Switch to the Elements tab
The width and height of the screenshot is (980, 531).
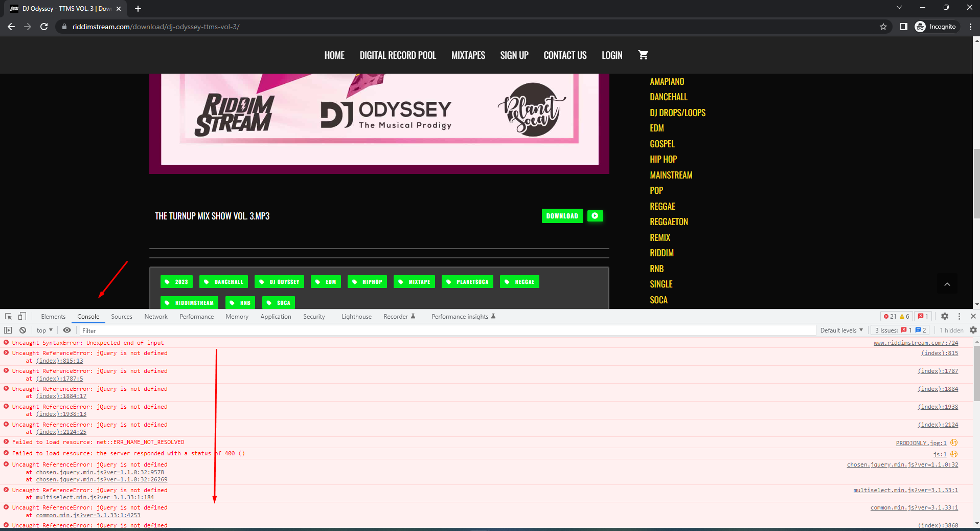(x=53, y=317)
